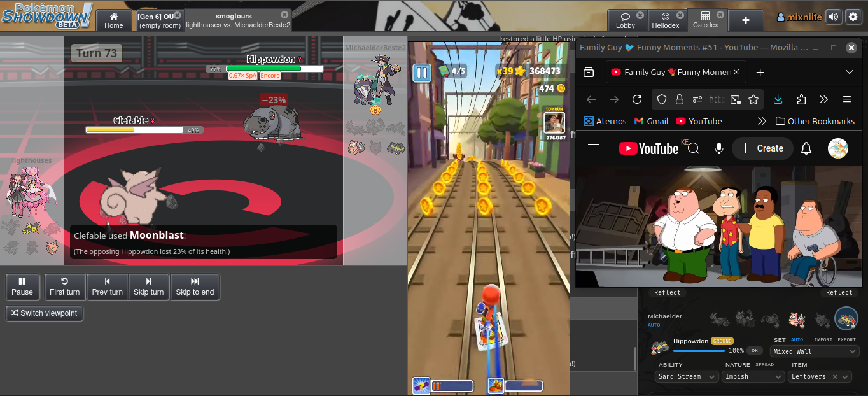
Task: Toggle the right Reflect screen in Calcdex
Action: 839,292
